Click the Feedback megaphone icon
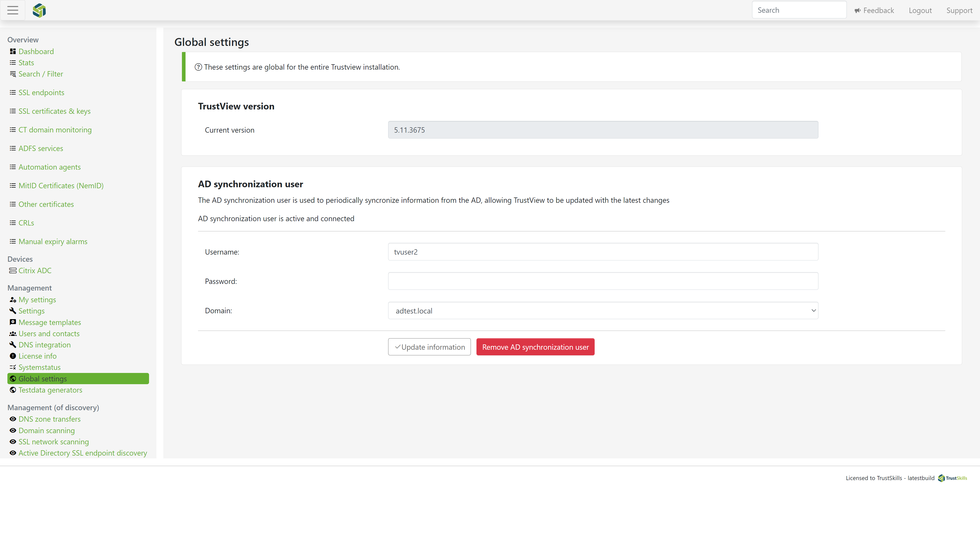The image size is (980, 551). (x=857, y=11)
